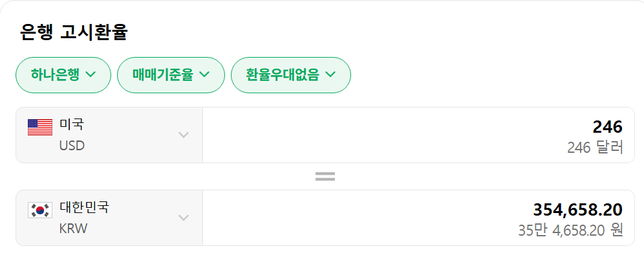Expand the KRW currency chevron
Viewport: 644px width, 259px height.
point(184,218)
